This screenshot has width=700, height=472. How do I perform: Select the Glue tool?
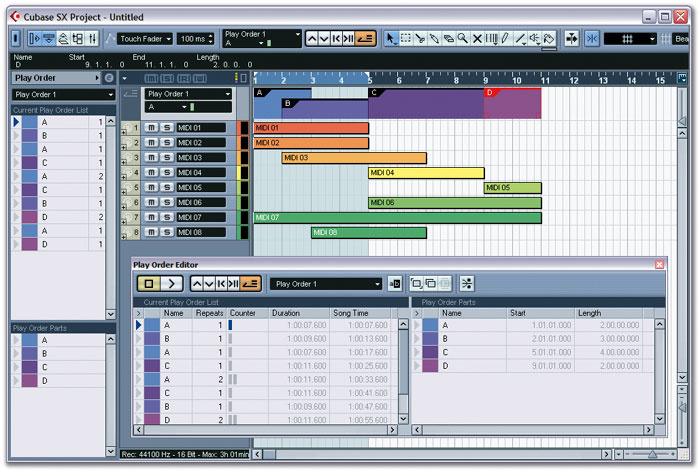tap(434, 39)
